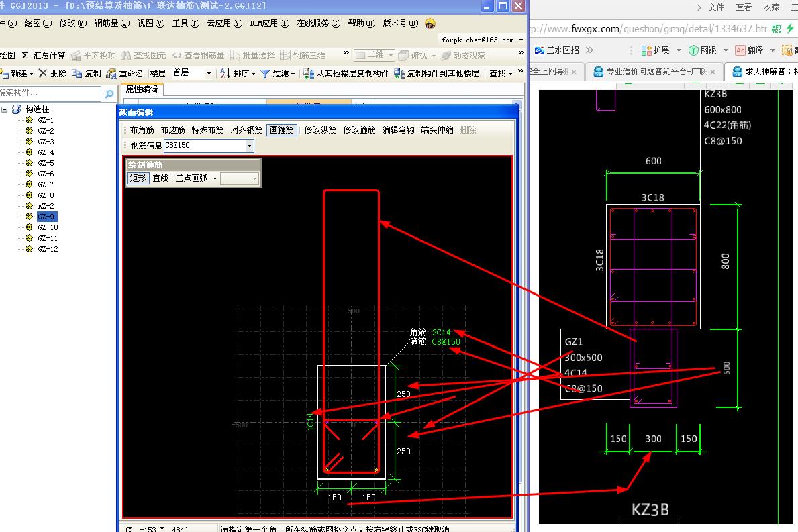Click the browser 翻译 translate icon

(x=740, y=50)
